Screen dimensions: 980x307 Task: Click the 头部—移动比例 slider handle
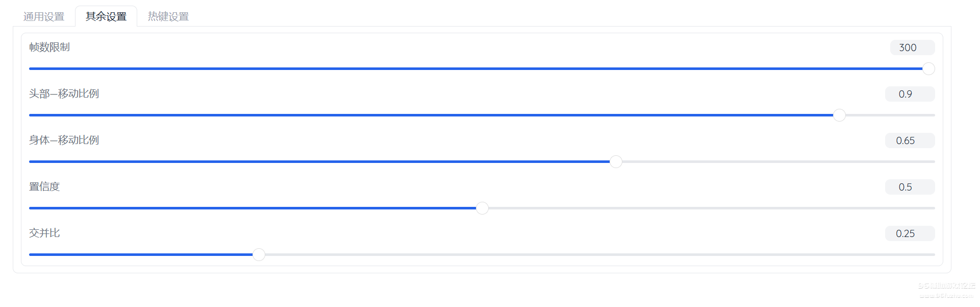[839, 115]
